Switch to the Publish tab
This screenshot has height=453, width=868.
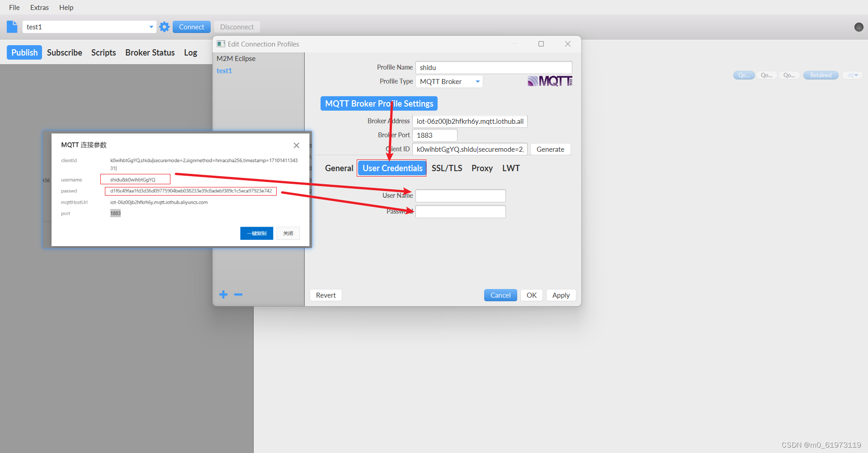pos(24,52)
